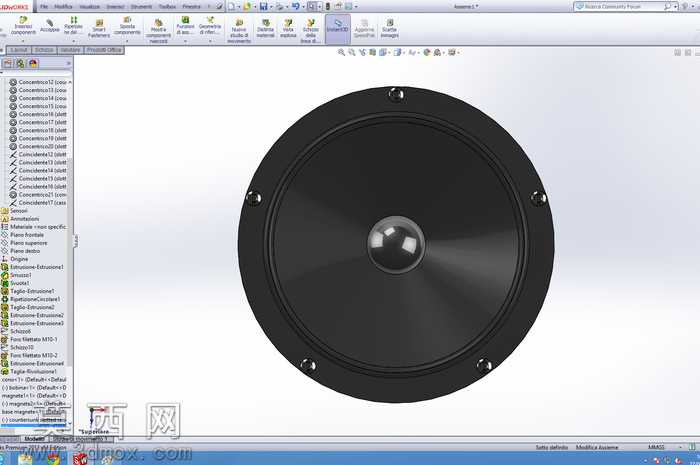This screenshot has height=465, width=700.
Task: Launch Smart Fasteners tool
Action: point(99,29)
